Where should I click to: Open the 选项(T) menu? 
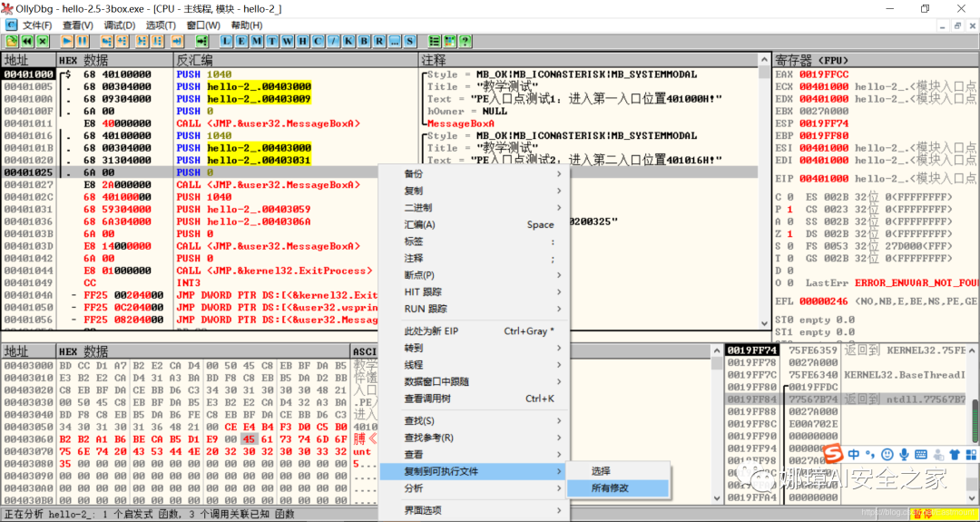click(x=161, y=25)
